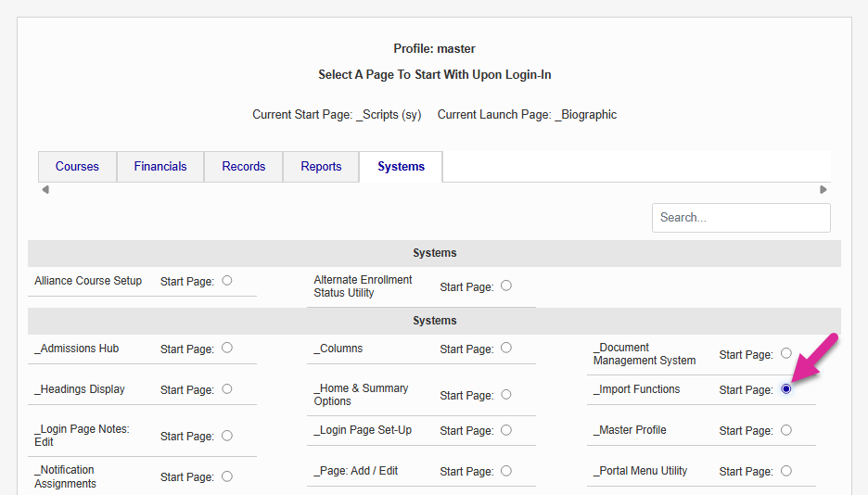Select _Page: Add / Edit start page radio

tap(506, 471)
